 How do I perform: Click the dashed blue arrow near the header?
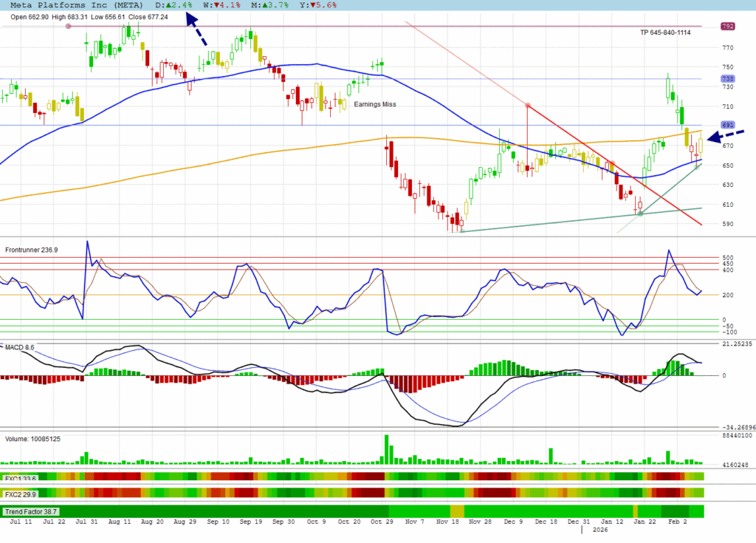click(196, 32)
